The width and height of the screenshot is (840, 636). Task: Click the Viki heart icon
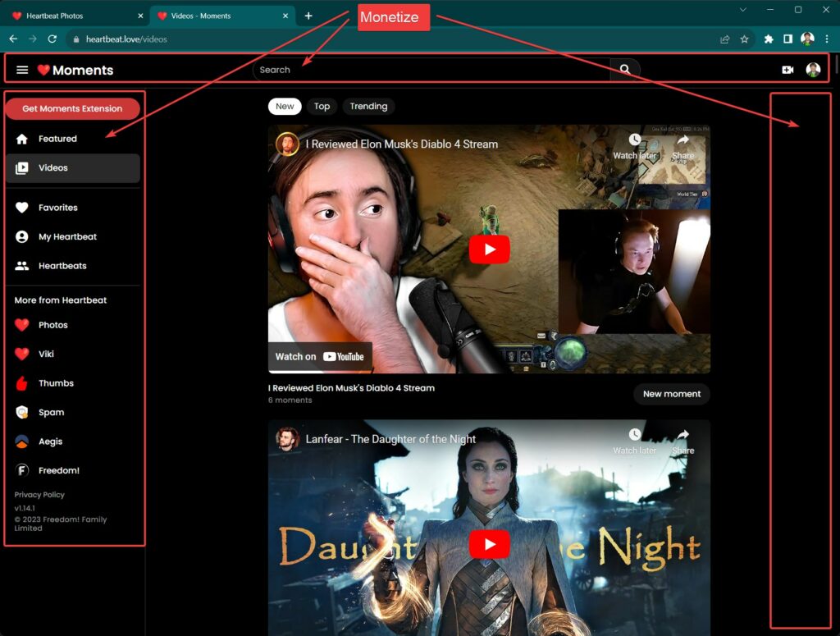coord(22,354)
